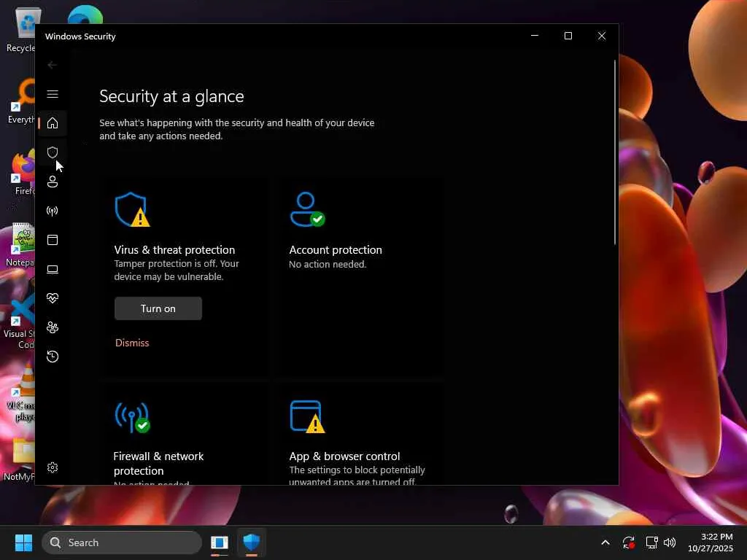Open the network icon in system tray
Viewport: 747px width, 560px height.
tap(651, 542)
